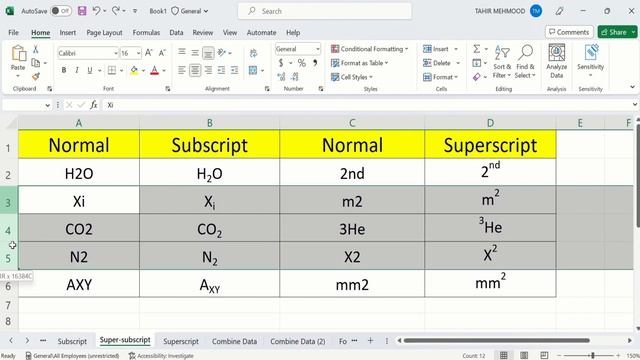640x360 pixels.
Task: Open the font size 16 dropdown
Action: pos(139,53)
